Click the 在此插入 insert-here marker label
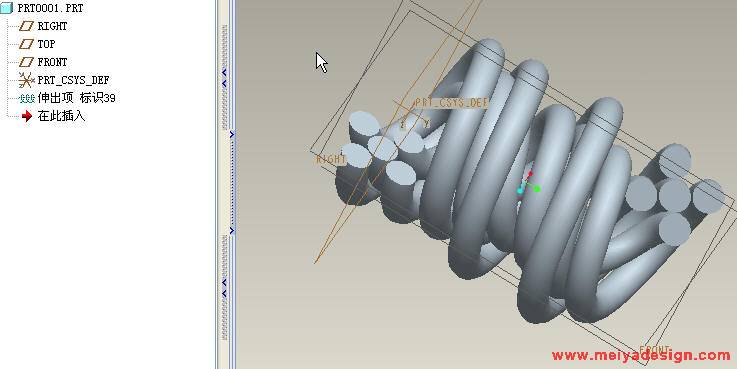The image size is (737, 369). [x=62, y=116]
